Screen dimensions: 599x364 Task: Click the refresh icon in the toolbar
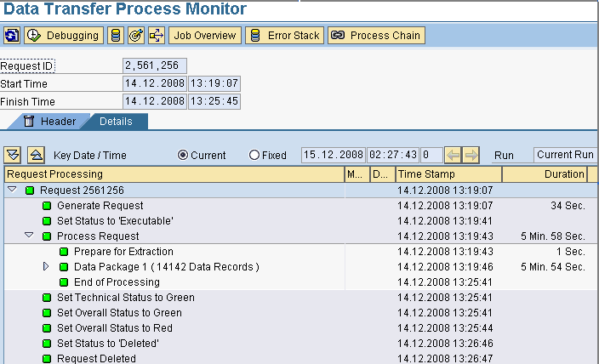pyautogui.click(x=12, y=36)
